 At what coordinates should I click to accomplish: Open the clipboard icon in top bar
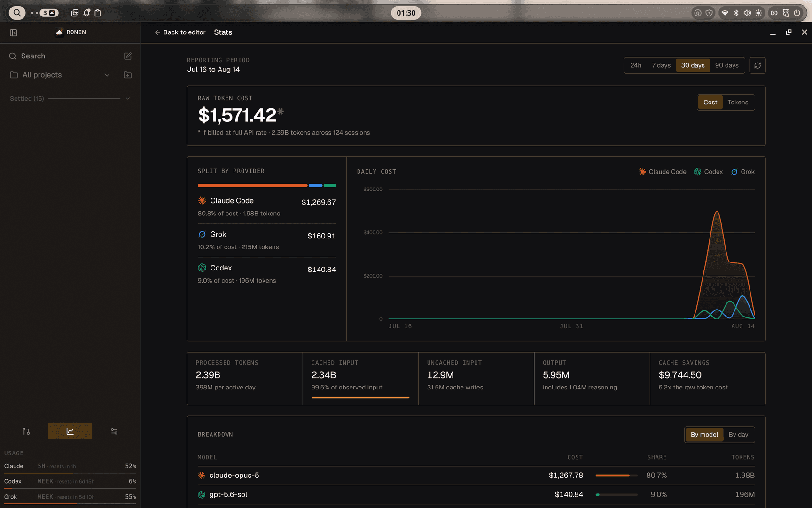coord(98,13)
